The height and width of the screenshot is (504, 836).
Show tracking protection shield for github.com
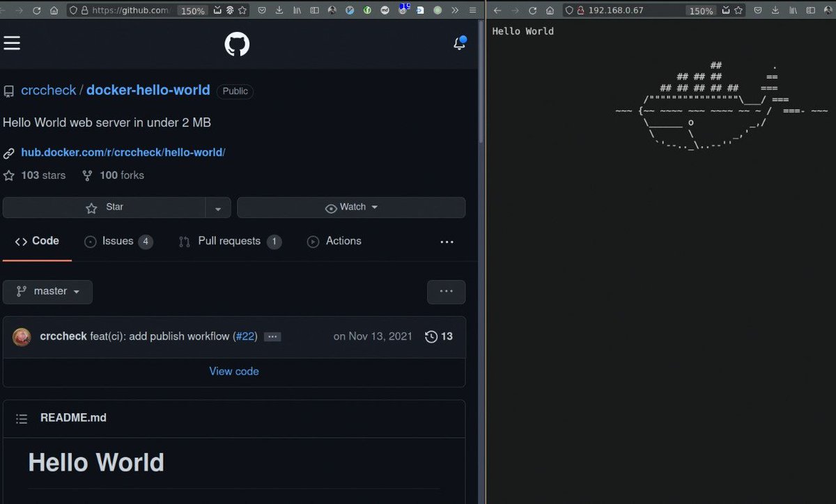[x=73, y=10]
